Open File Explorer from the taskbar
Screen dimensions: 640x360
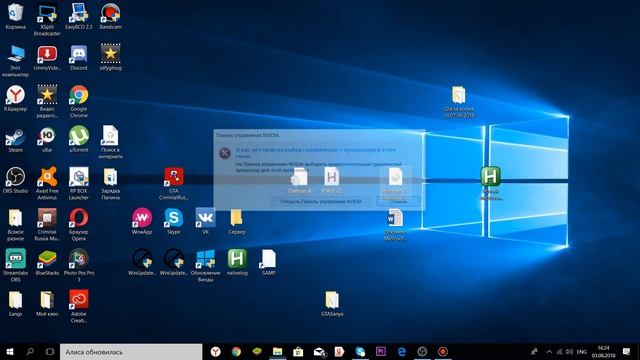click(x=277, y=351)
